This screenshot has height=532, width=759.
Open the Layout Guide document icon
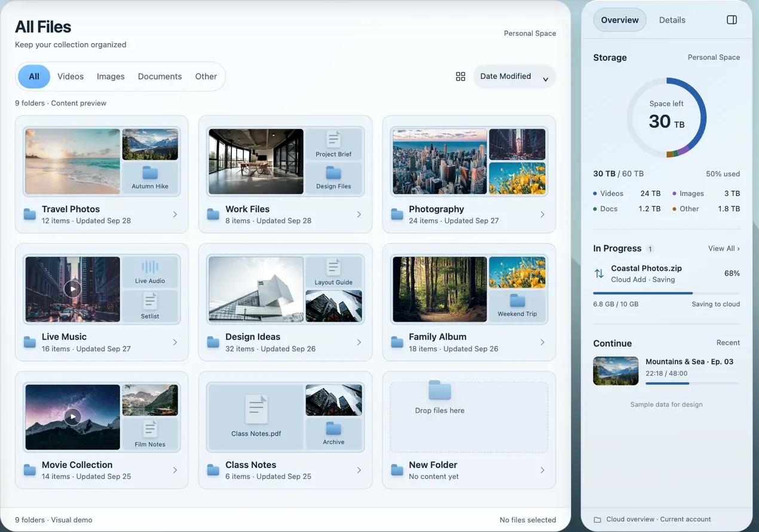[333, 267]
